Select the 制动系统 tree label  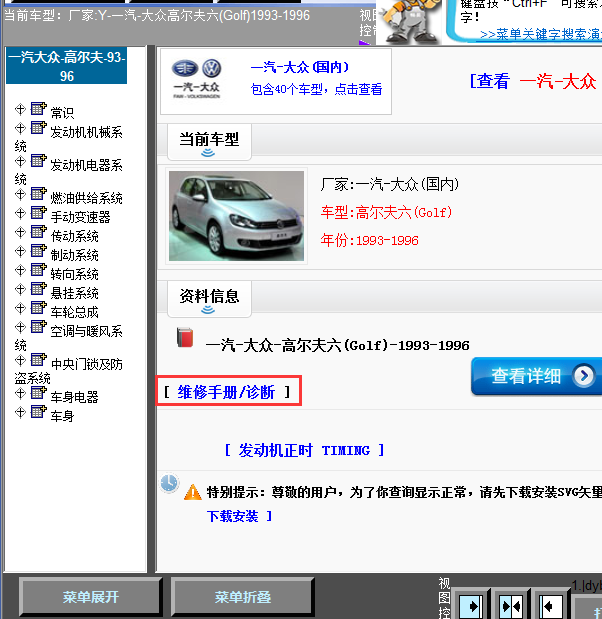pos(75,255)
